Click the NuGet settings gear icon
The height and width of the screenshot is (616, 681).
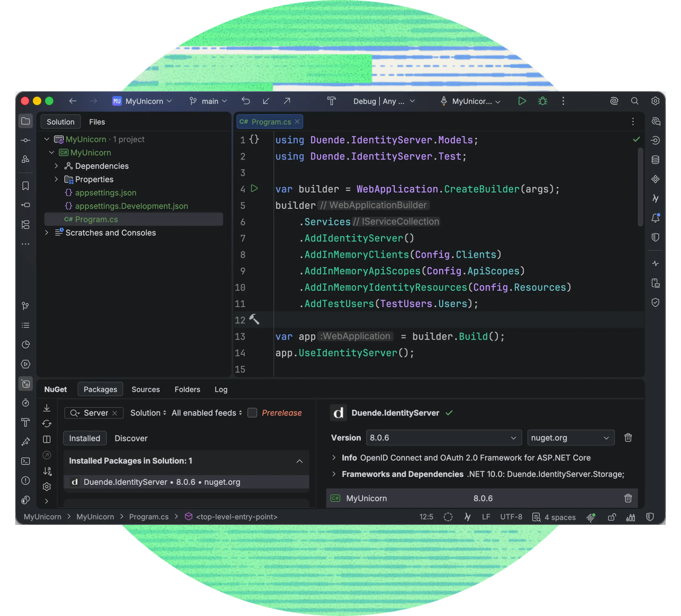pos(47,487)
